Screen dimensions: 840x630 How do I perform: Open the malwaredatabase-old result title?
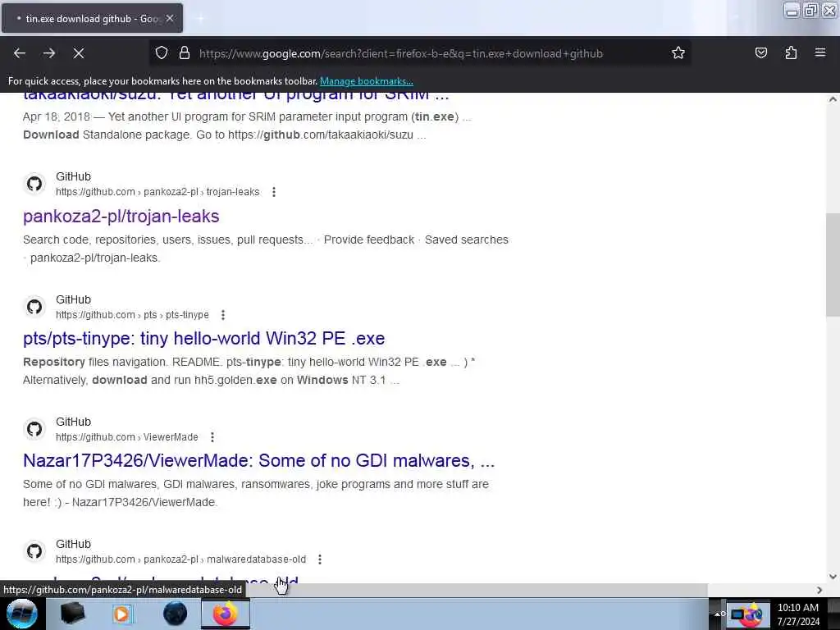pos(161,580)
